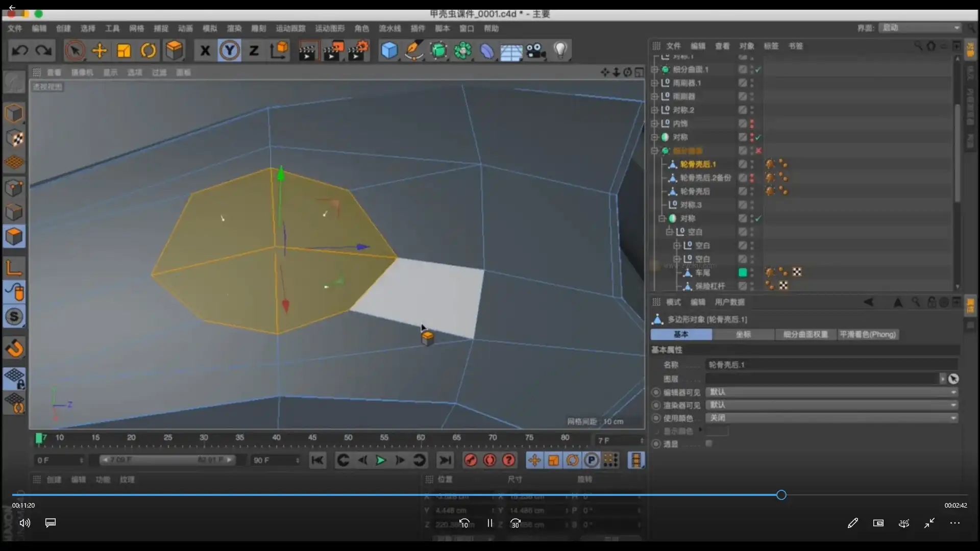Click the camera icon in the top toolbar

coord(535,51)
